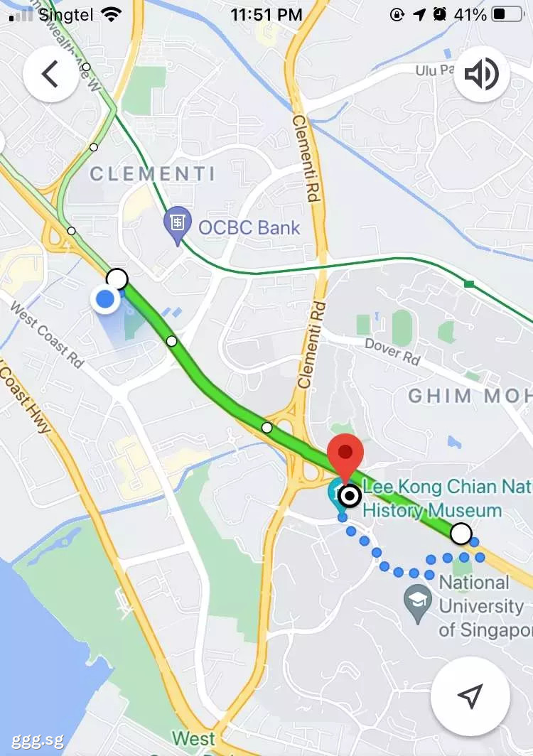Image resolution: width=533 pixels, height=756 pixels.
Task: Tap the large white route start circle
Action: pos(117,279)
